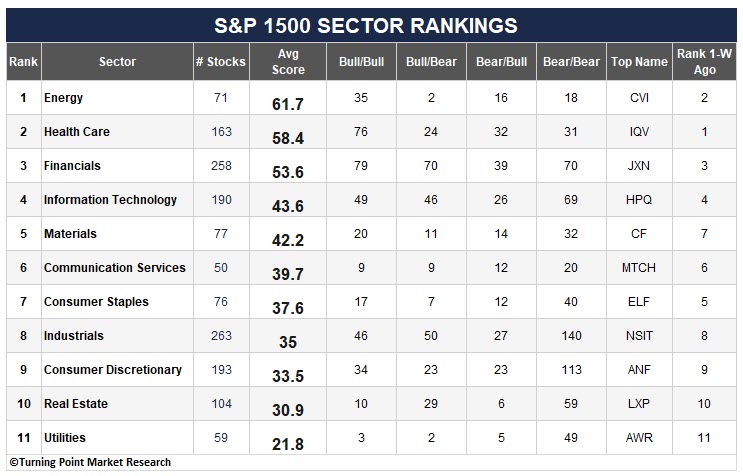Click the Avg Score column header
The height and width of the screenshot is (476, 743).
click(288, 62)
